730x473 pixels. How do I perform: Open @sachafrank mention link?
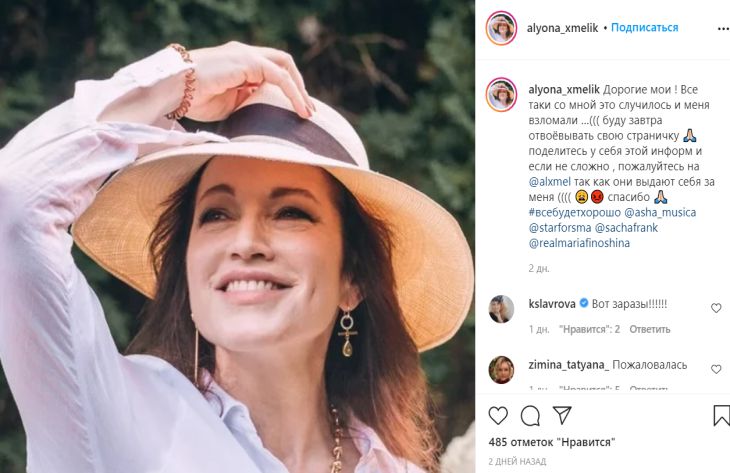[633, 228]
